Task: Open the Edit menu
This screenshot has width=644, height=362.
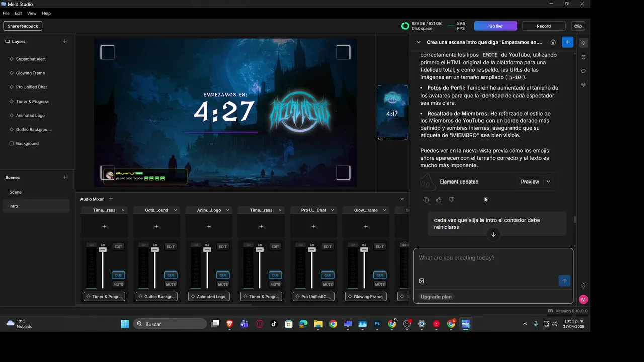Action: 18,13
